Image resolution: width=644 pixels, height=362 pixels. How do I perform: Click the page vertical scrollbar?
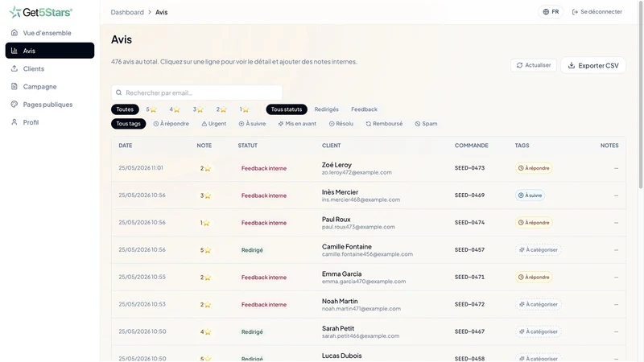click(641, 95)
